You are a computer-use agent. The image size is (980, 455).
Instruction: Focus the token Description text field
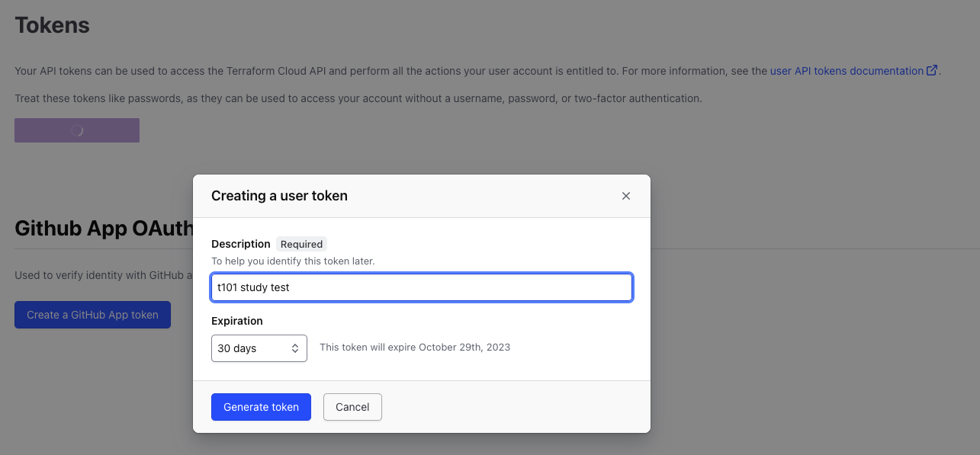click(421, 287)
